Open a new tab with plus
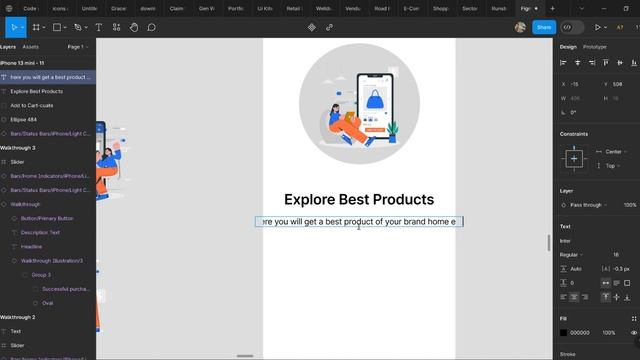The image size is (640, 360). (552, 8)
